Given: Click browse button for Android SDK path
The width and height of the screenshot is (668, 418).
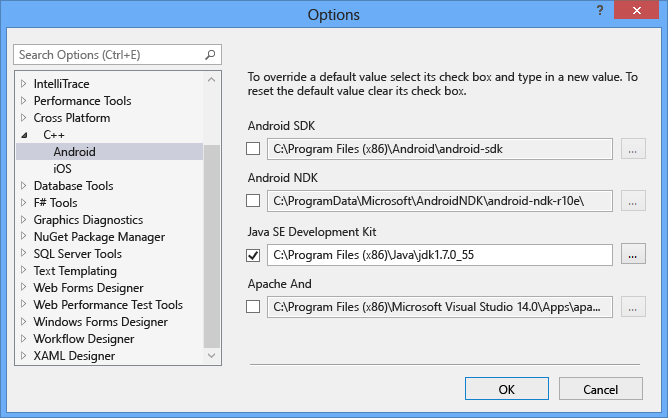Looking at the screenshot, I should tap(632, 149).
